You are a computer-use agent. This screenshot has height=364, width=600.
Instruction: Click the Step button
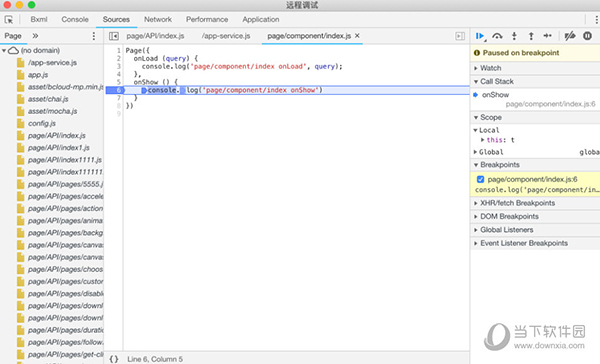548,36
